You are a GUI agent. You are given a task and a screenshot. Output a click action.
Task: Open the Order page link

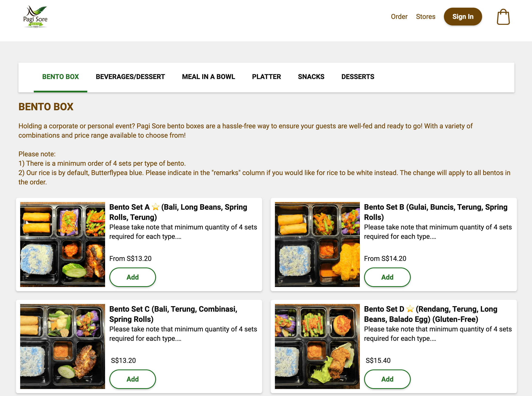[399, 17]
